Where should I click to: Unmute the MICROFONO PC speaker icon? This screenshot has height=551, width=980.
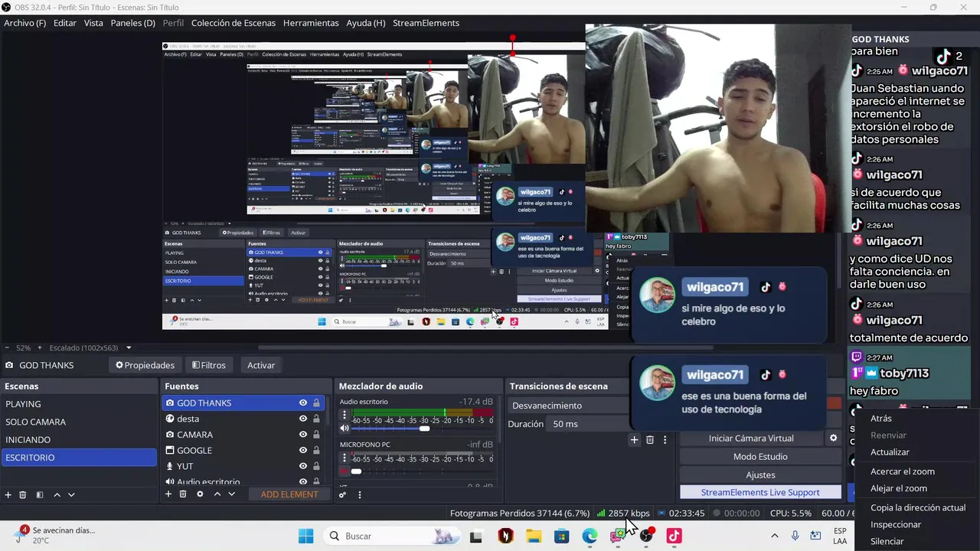345,471
